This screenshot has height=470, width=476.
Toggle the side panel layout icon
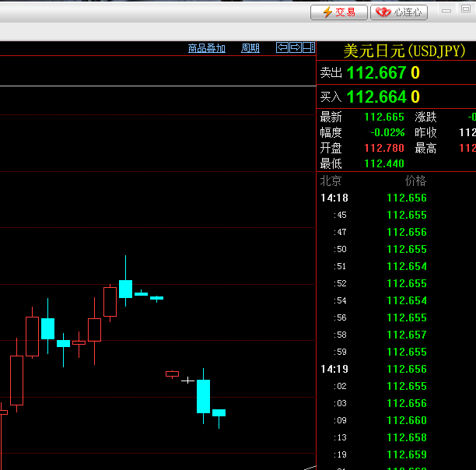coord(309,47)
